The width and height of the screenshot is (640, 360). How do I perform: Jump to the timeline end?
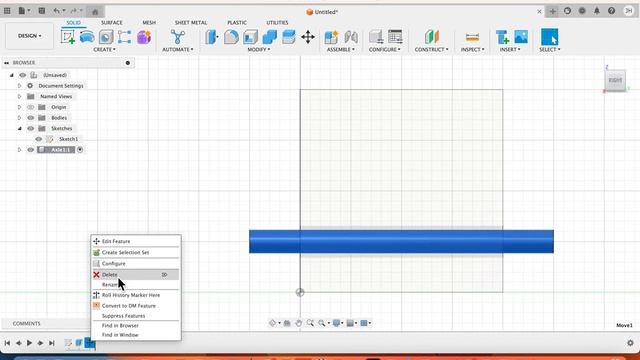(x=52, y=343)
